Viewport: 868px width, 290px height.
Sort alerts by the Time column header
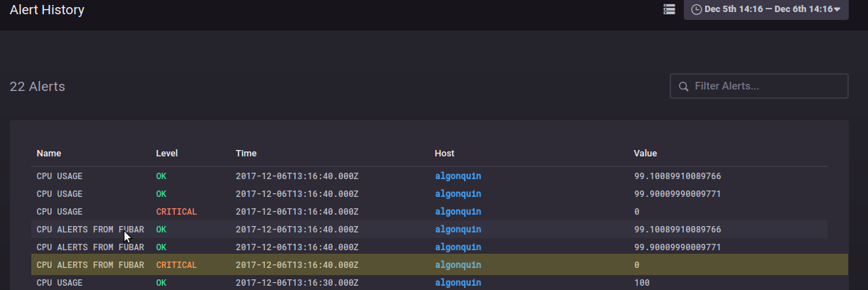pos(246,153)
